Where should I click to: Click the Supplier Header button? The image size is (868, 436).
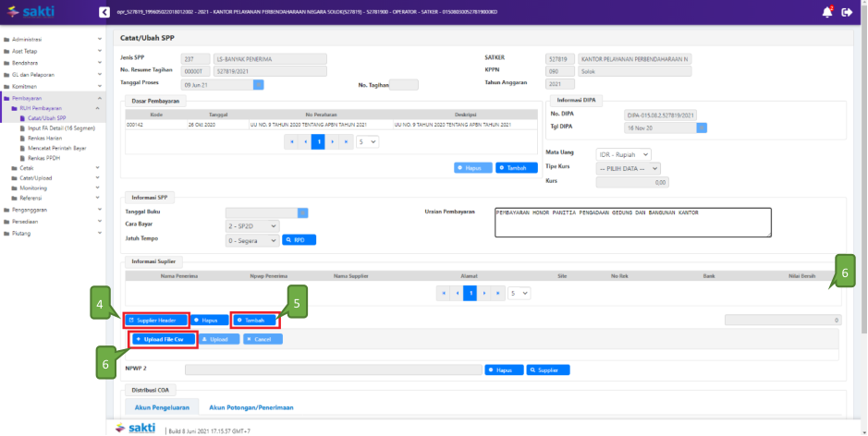[154, 320]
